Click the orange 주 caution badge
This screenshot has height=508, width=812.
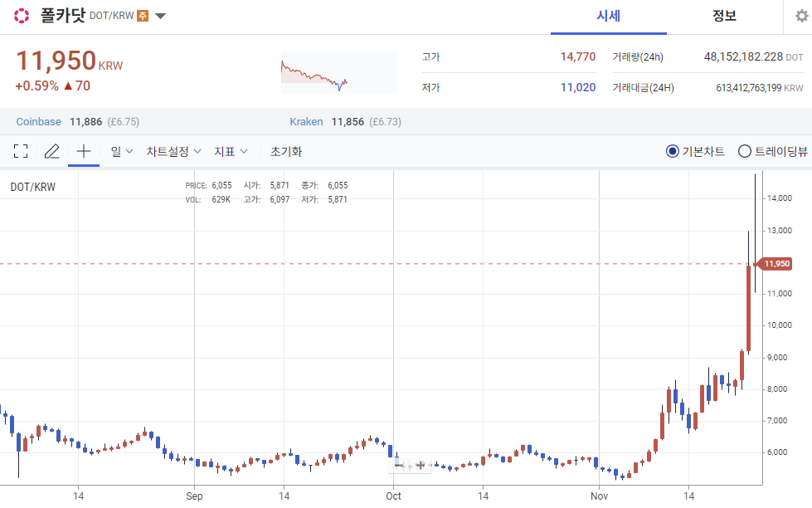[143, 16]
